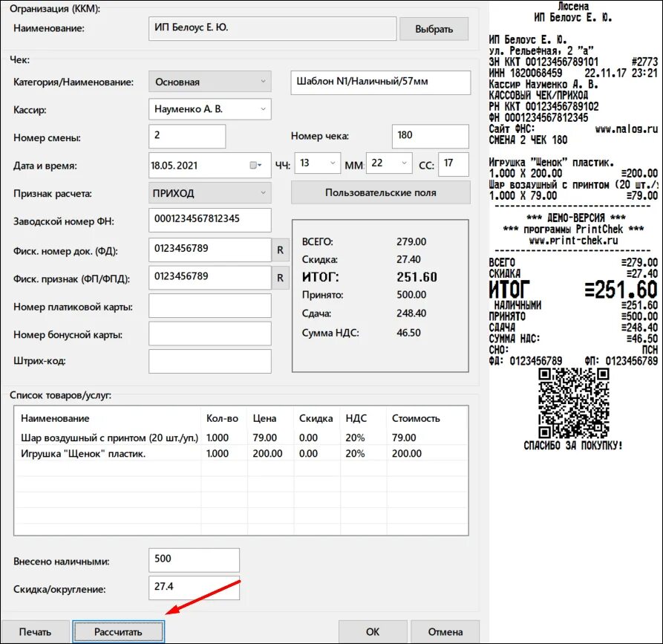Click the Номер платиковой карты field
The image size is (663, 644).
(x=209, y=305)
